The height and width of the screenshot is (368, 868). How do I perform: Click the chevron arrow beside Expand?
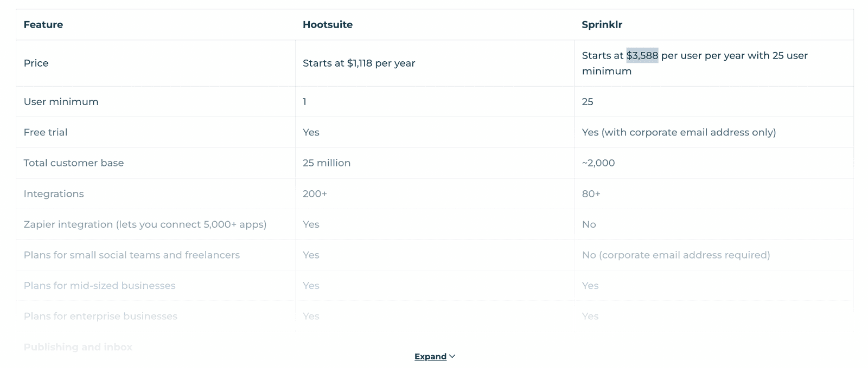click(x=452, y=356)
